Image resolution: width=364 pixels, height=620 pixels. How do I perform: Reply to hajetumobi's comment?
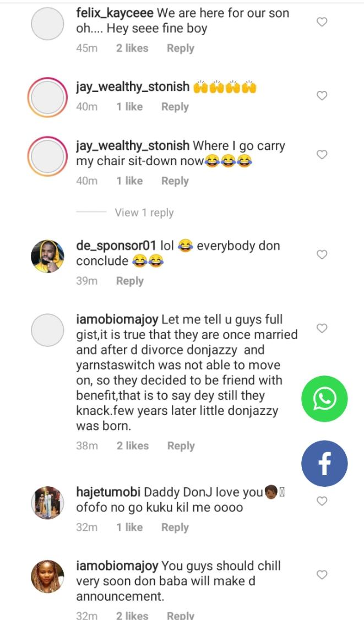pyautogui.click(x=175, y=527)
